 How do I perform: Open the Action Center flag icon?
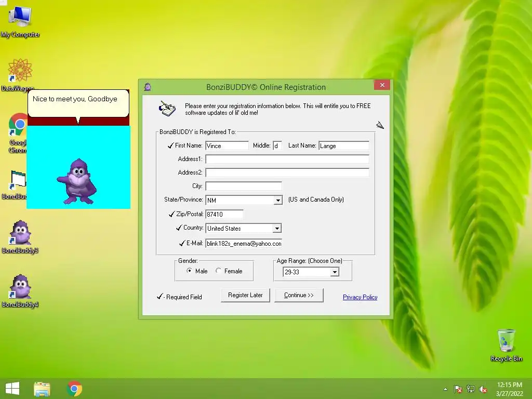pyautogui.click(x=458, y=389)
